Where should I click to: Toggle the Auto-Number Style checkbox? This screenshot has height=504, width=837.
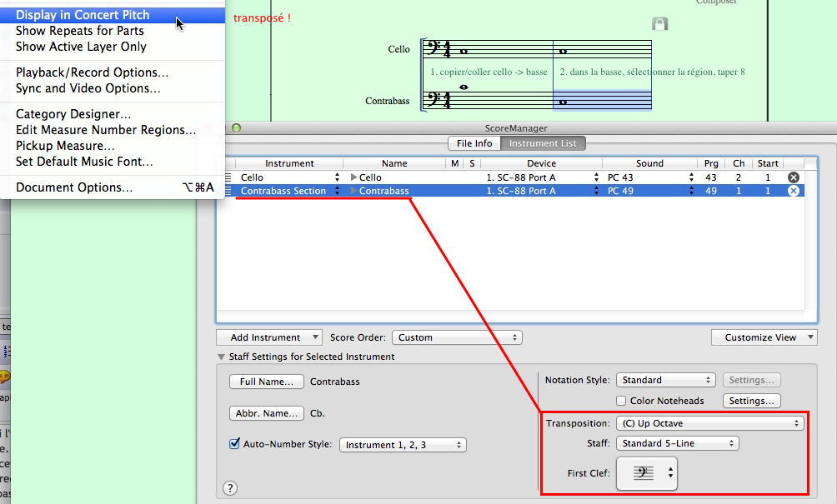(235, 444)
